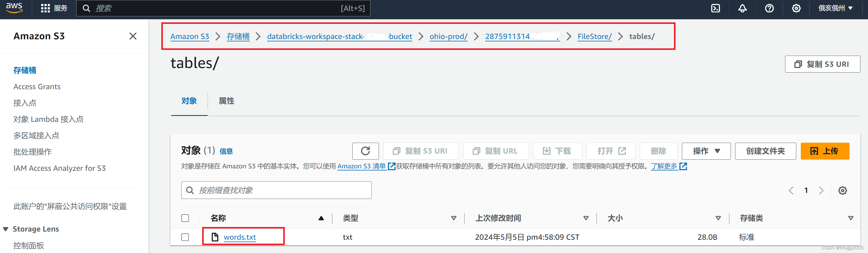This screenshot has height=253, width=868.
Task: Open the region selector 俄亥俄州 dropdown
Action: click(835, 8)
